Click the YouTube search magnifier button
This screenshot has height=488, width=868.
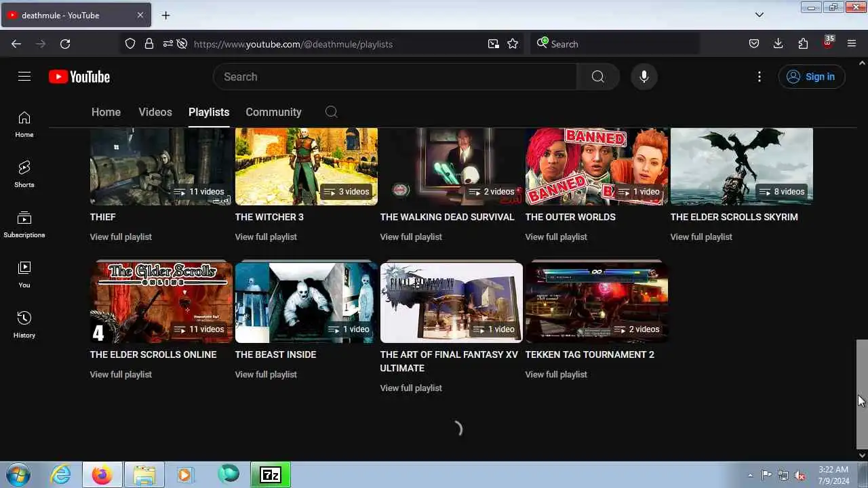[x=597, y=77]
